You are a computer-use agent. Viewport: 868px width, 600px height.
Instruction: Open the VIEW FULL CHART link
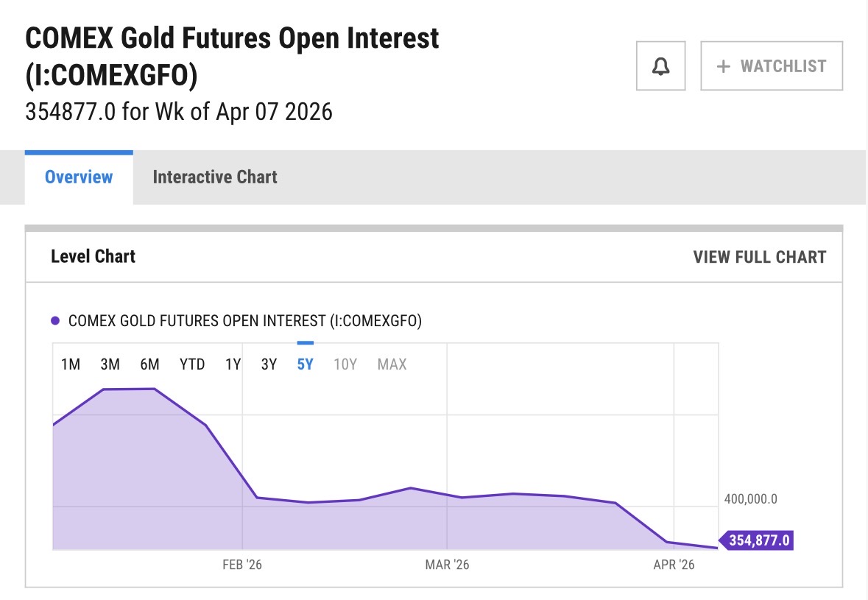tap(759, 257)
